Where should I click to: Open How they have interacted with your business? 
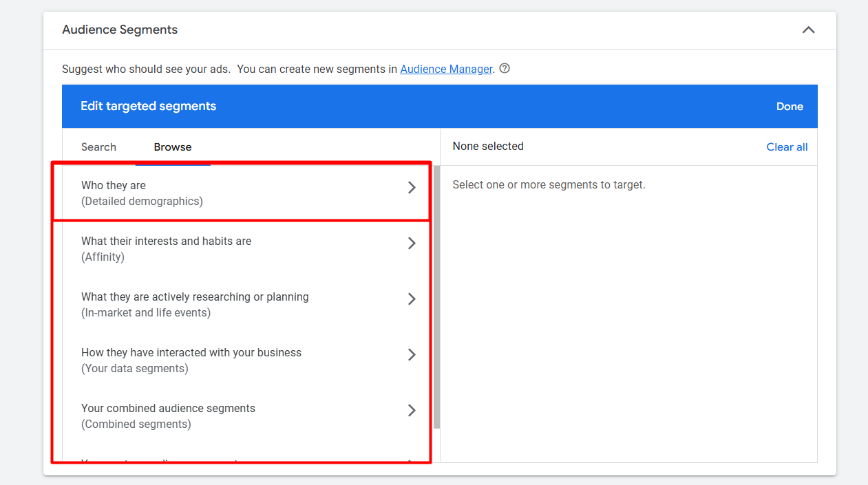click(x=191, y=360)
